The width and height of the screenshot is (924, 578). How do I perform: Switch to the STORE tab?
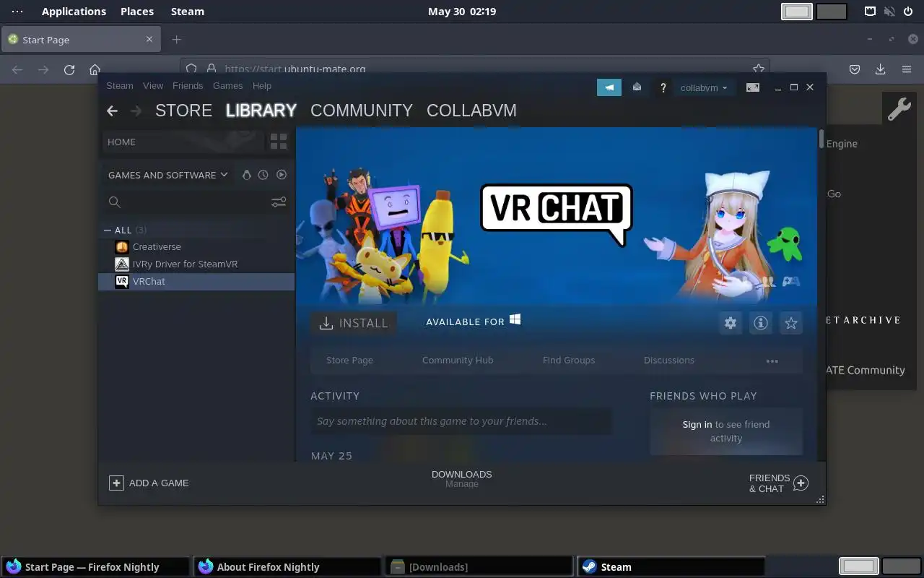pos(183,111)
